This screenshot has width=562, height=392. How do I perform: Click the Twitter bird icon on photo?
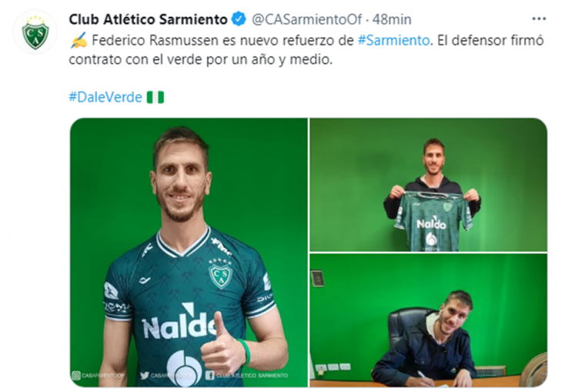tap(145, 376)
